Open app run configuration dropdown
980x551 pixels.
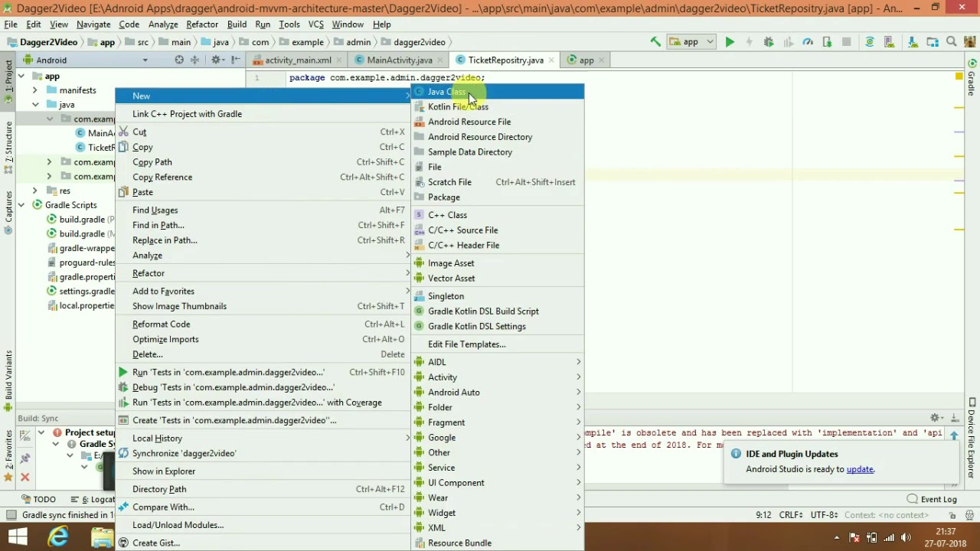pyautogui.click(x=691, y=42)
